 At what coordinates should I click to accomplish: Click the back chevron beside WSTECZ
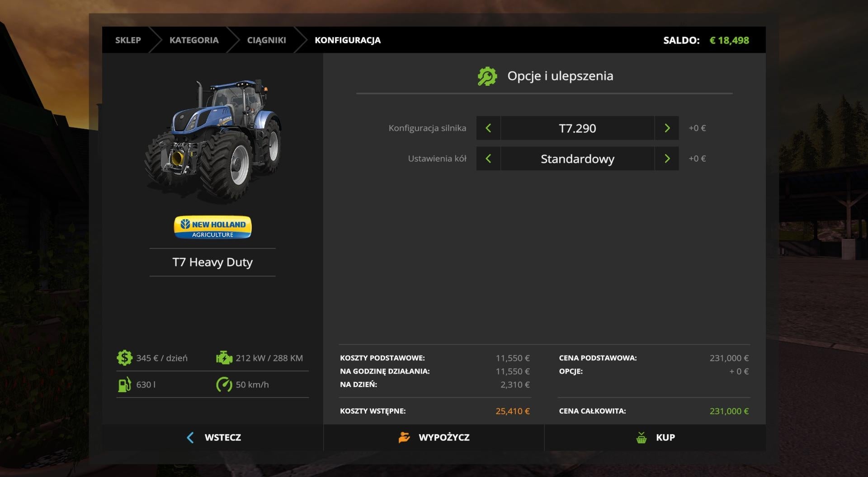pyautogui.click(x=190, y=437)
